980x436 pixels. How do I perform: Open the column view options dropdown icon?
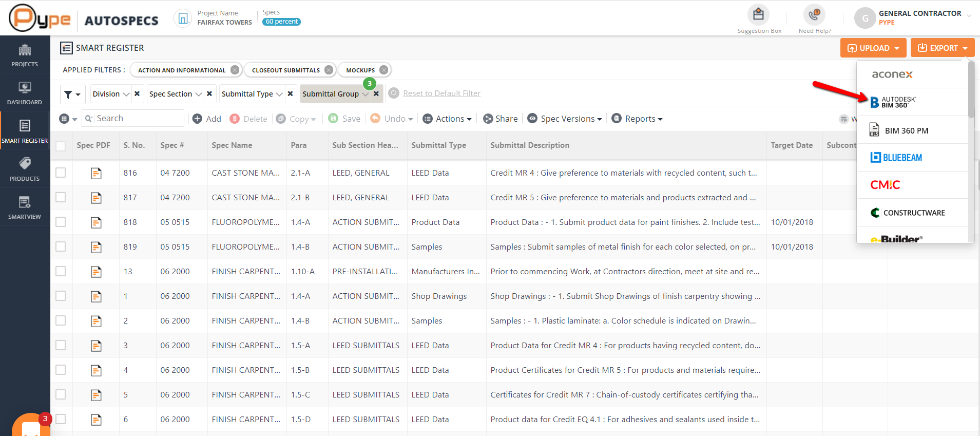68,119
